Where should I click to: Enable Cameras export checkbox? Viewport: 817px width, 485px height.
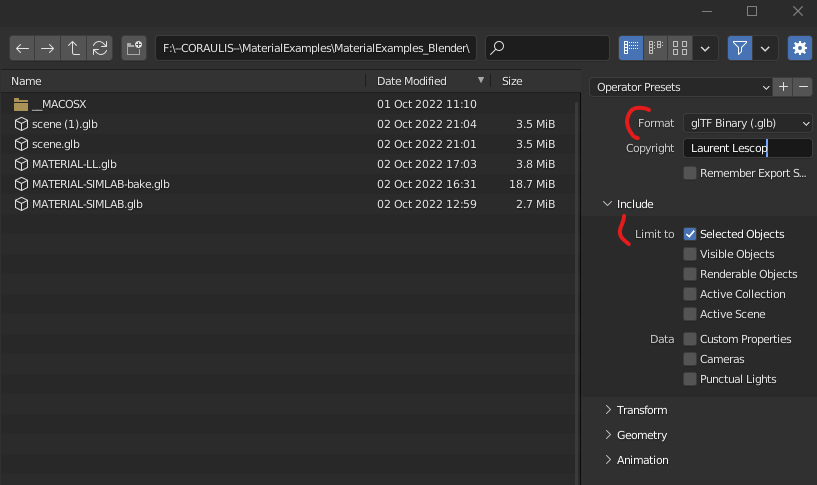tap(690, 359)
